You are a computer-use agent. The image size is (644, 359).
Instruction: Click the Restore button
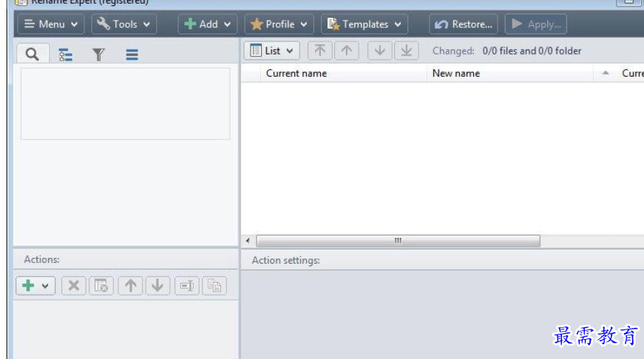(x=464, y=24)
